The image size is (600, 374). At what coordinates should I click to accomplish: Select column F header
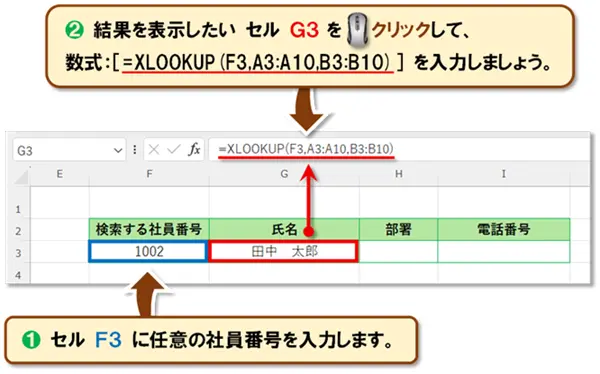(x=149, y=174)
